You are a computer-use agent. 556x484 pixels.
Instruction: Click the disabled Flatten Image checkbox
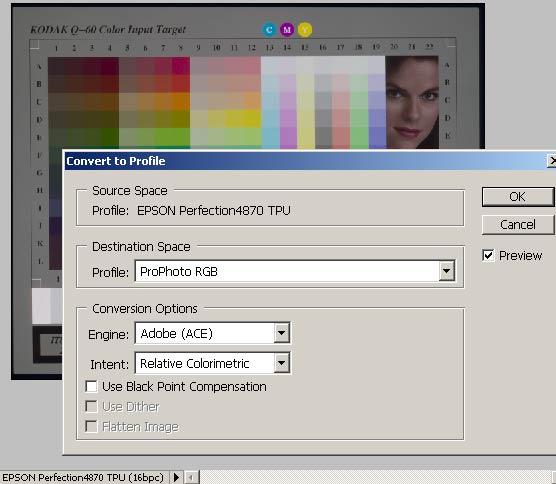tap(91, 426)
